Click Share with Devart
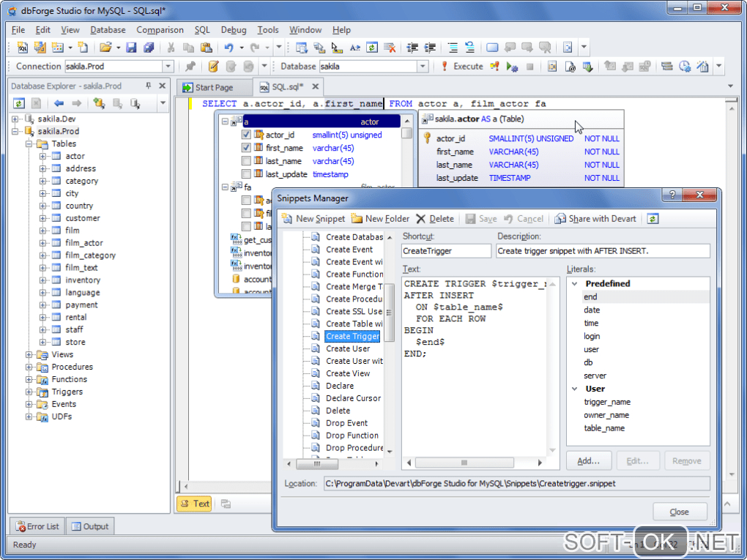 tap(595, 219)
